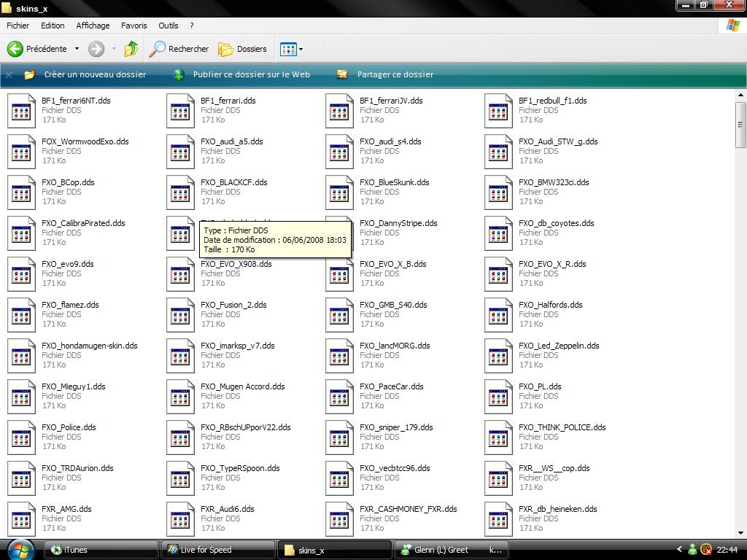Click file name FXO_THINK_POLICE.dds

pyautogui.click(x=562, y=427)
